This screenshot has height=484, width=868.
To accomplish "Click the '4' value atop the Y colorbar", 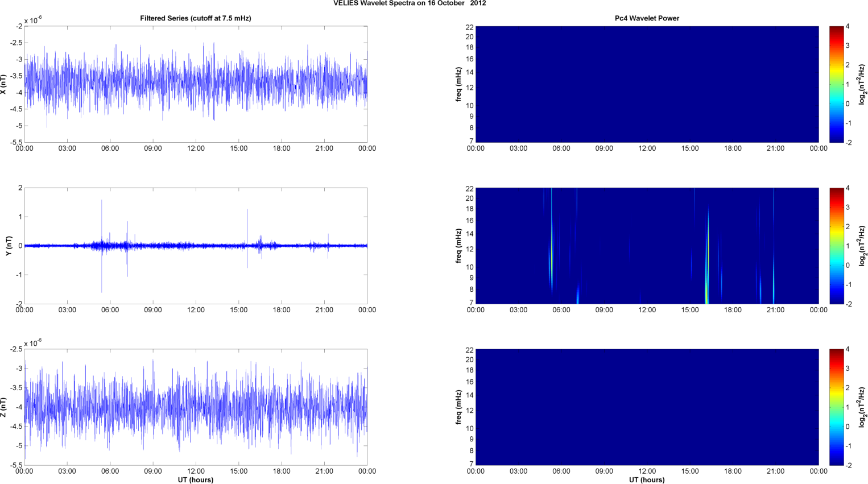I will click(x=848, y=188).
